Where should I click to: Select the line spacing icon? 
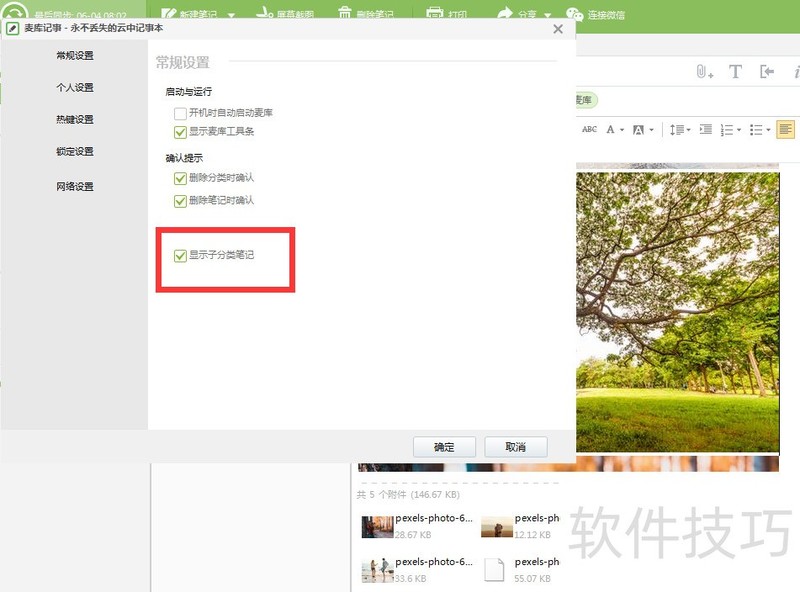[x=676, y=130]
